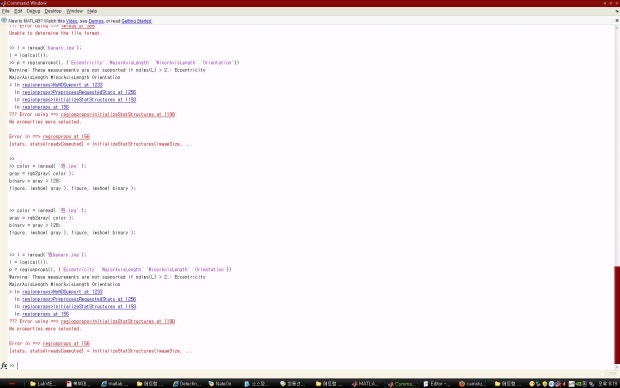The image size is (620, 388).
Task: Click the info icon beside 'New to MATLAB?'
Action: pyautogui.click(x=4, y=21)
